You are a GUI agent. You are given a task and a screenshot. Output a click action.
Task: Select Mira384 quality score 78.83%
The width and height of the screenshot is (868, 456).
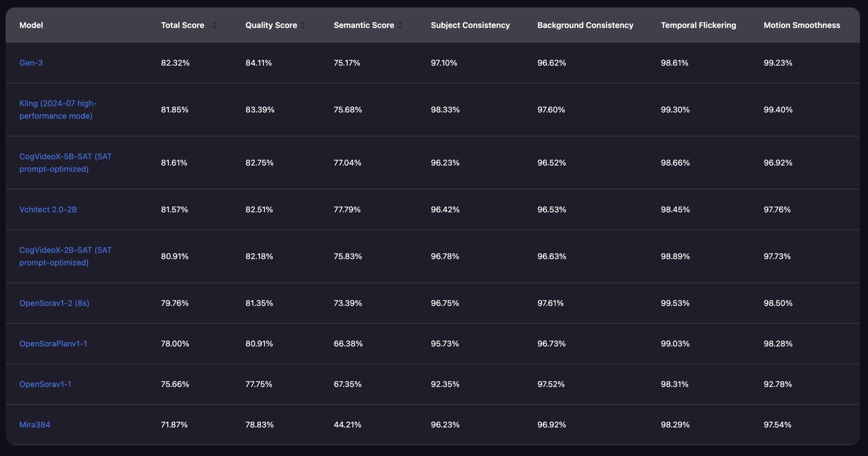(259, 424)
